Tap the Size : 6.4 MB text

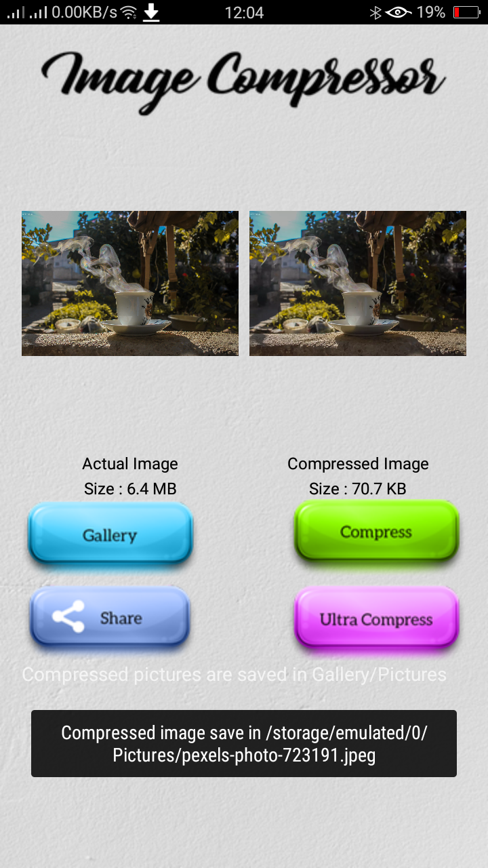click(x=130, y=489)
